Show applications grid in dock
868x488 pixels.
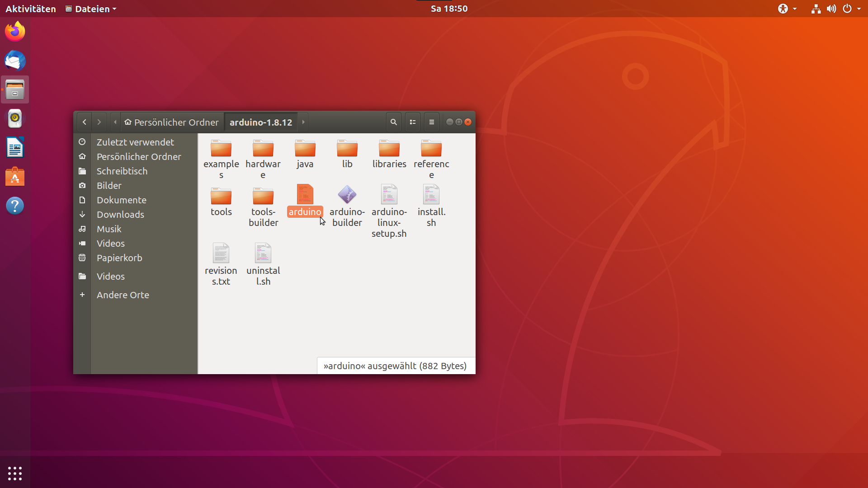click(x=15, y=473)
